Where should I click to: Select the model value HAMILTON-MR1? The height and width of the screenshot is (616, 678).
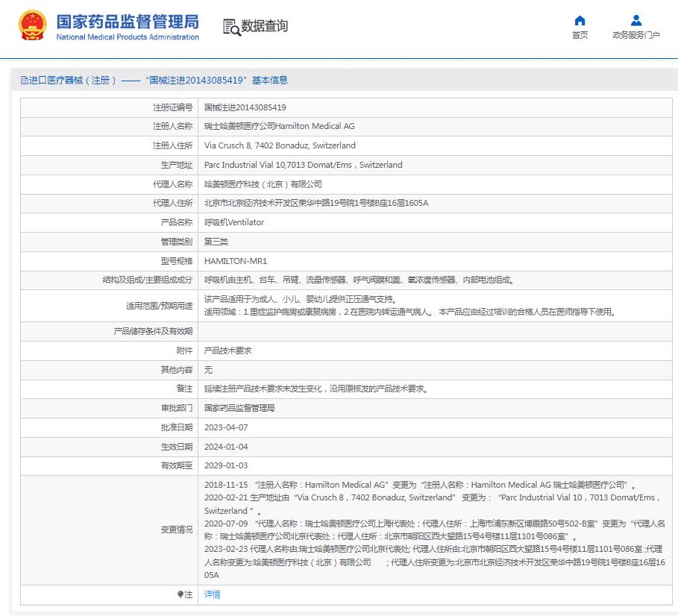pyautogui.click(x=235, y=261)
